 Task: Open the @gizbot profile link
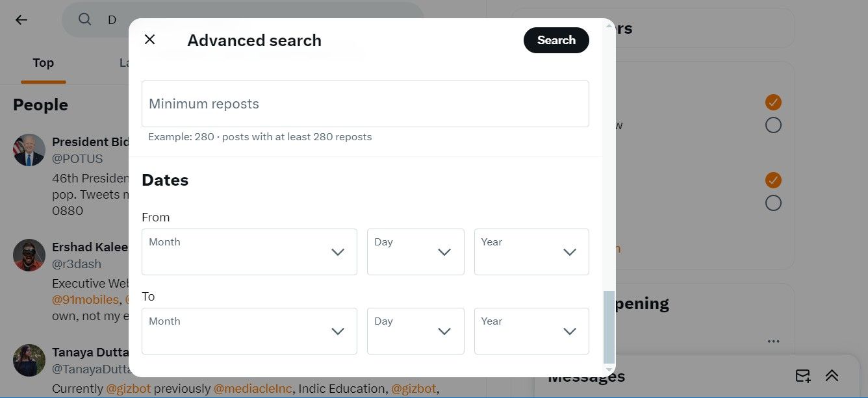coord(127,388)
